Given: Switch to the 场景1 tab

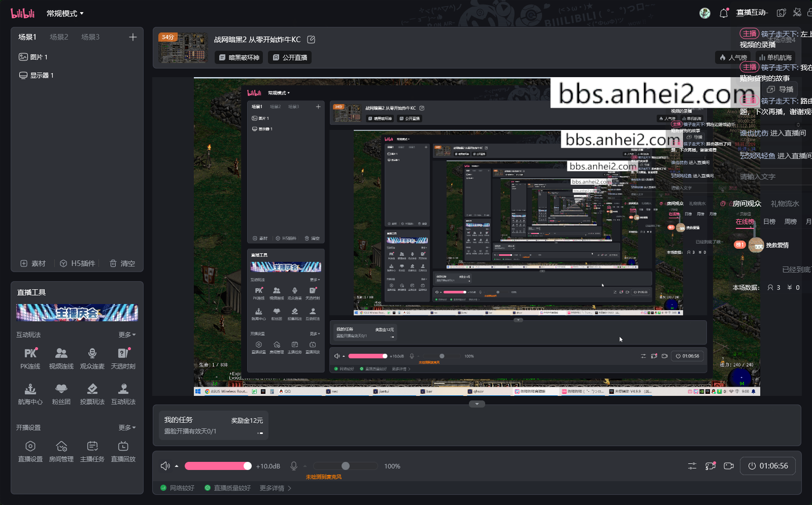Looking at the screenshot, I should click(x=27, y=37).
